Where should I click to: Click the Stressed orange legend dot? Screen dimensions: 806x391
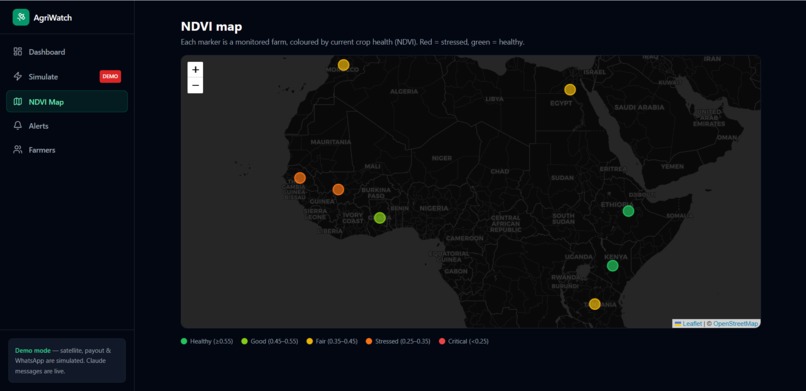[369, 341]
